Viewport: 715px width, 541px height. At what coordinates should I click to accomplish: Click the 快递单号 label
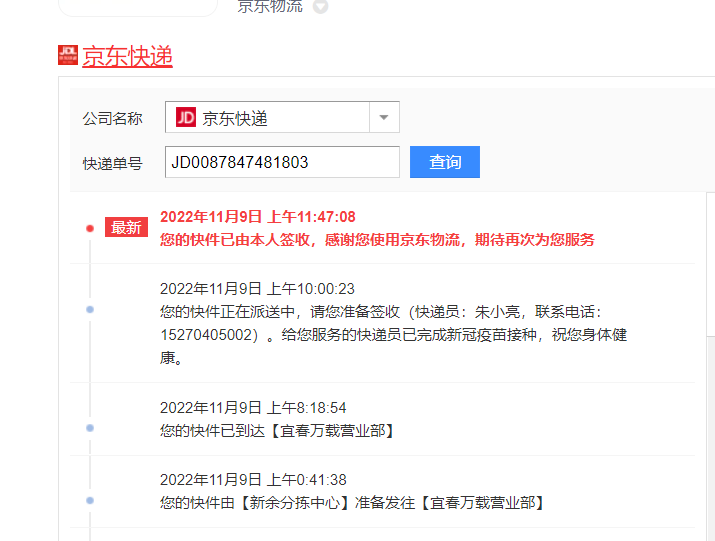112,163
